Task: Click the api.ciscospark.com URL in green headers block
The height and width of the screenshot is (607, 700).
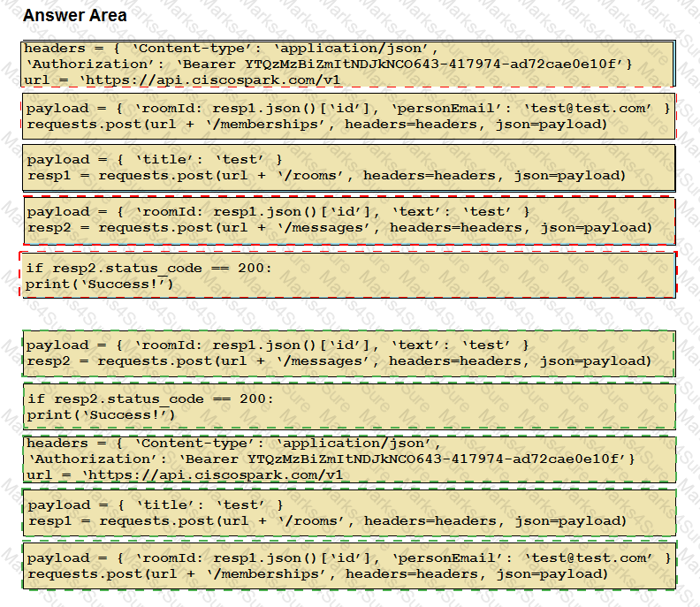Action: [212, 475]
